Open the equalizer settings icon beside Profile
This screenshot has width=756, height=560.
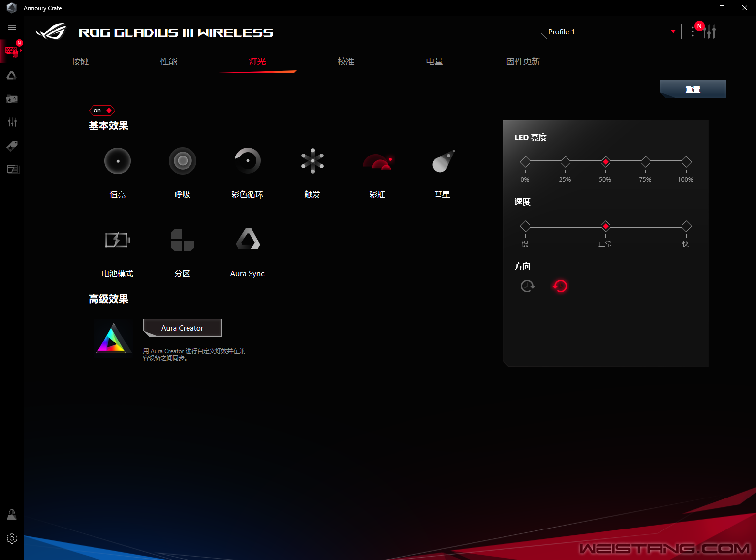click(709, 32)
